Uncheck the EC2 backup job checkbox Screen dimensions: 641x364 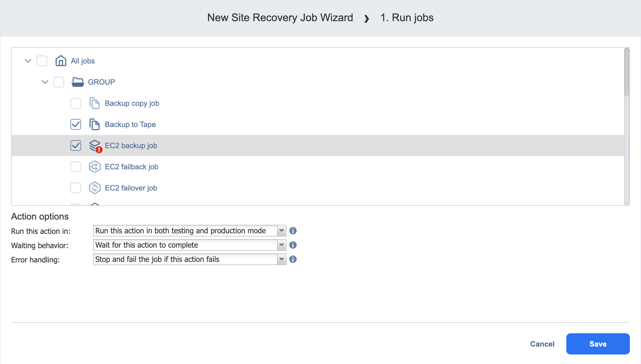76,145
